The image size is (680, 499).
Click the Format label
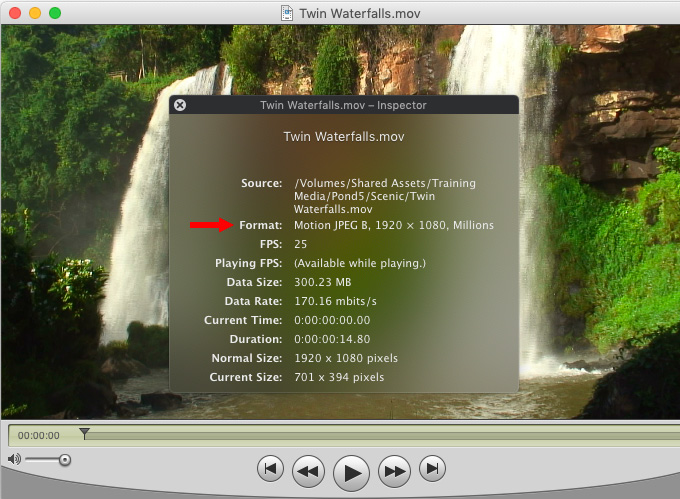pos(261,225)
